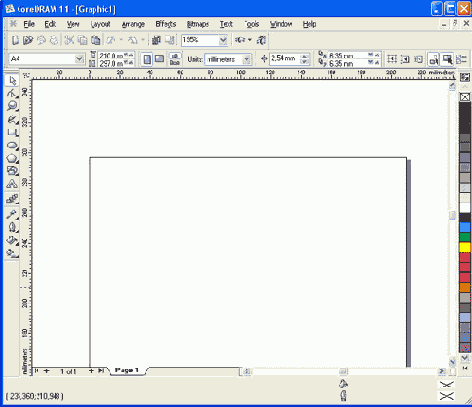Select the no-fill X swatch in palette
This screenshot has width=472, height=407.
(x=465, y=97)
